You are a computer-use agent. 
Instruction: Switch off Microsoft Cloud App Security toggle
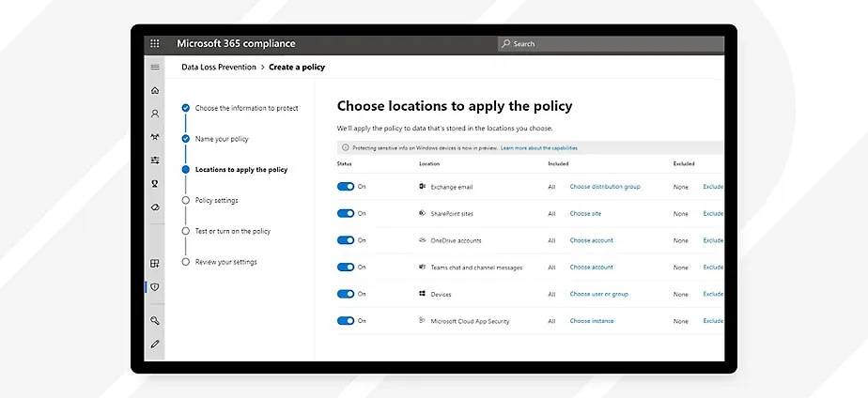point(346,321)
